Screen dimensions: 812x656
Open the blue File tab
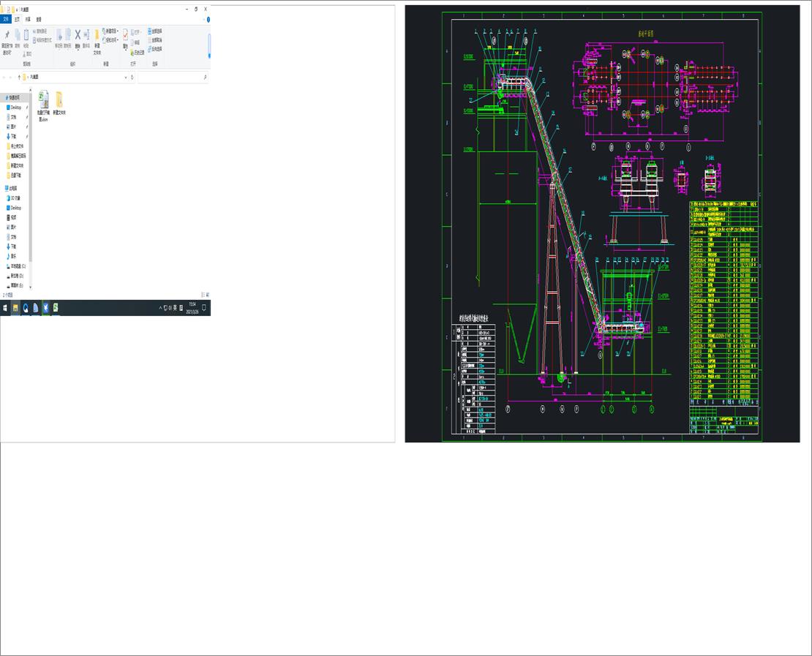6,19
